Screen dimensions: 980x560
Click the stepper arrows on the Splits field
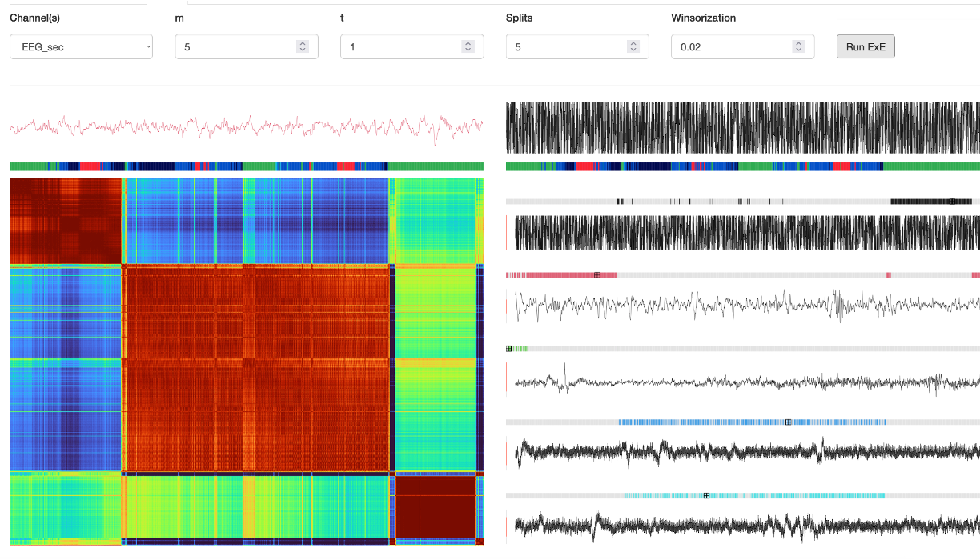[x=633, y=47]
